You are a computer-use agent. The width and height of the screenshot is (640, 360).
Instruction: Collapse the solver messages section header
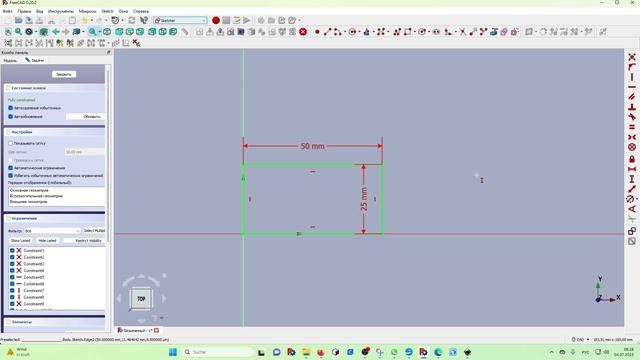[54, 88]
